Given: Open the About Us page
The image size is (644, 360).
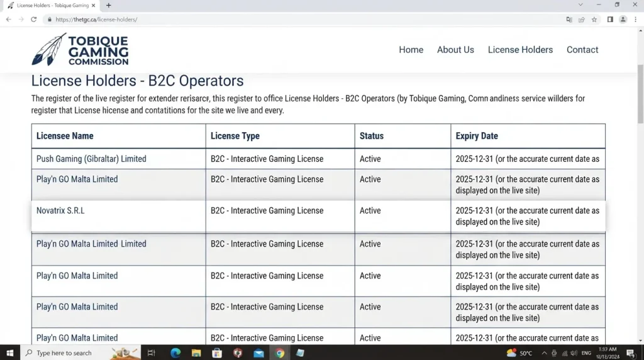Looking at the screenshot, I should (x=455, y=50).
